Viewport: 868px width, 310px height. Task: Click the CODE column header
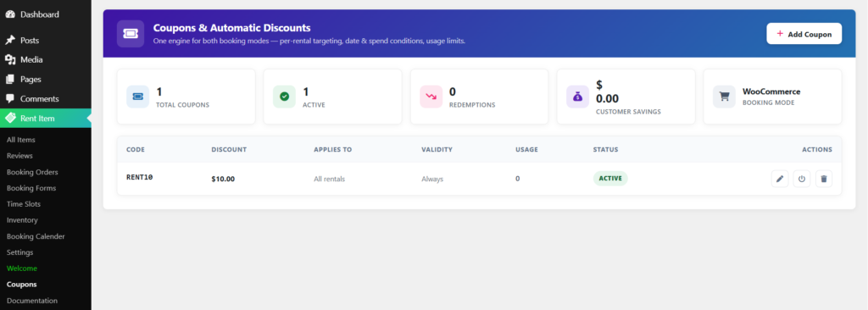[136, 149]
